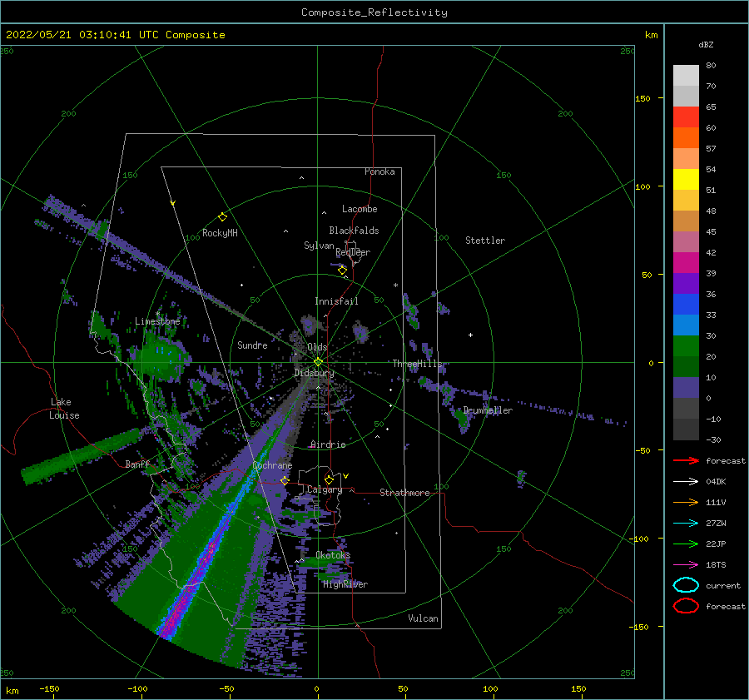Click the Innisfail city label
The height and width of the screenshot is (700, 749).
pyautogui.click(x=336, y=301)
